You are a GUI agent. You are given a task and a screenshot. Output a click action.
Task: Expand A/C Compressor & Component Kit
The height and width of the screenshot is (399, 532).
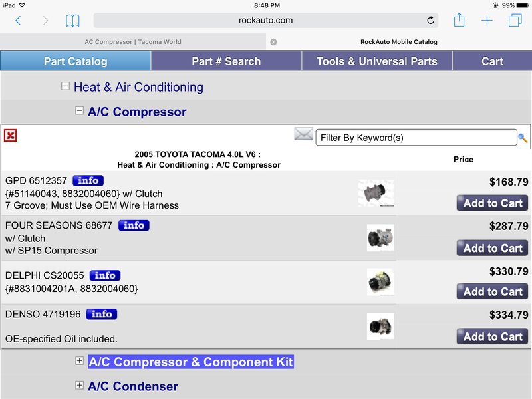(x=79, y=360)
